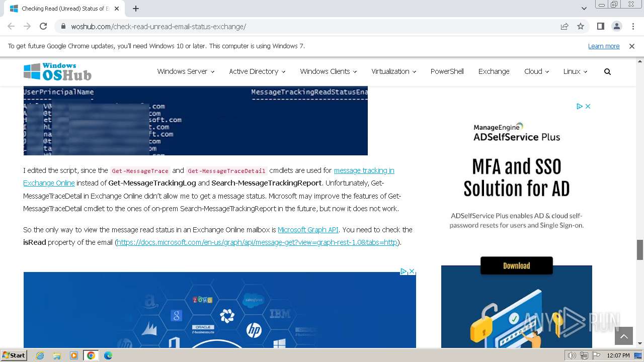Open the Chrome profile avatar menu
The height and width of the screenshot is (362, 644).
(x=616, y=27)
